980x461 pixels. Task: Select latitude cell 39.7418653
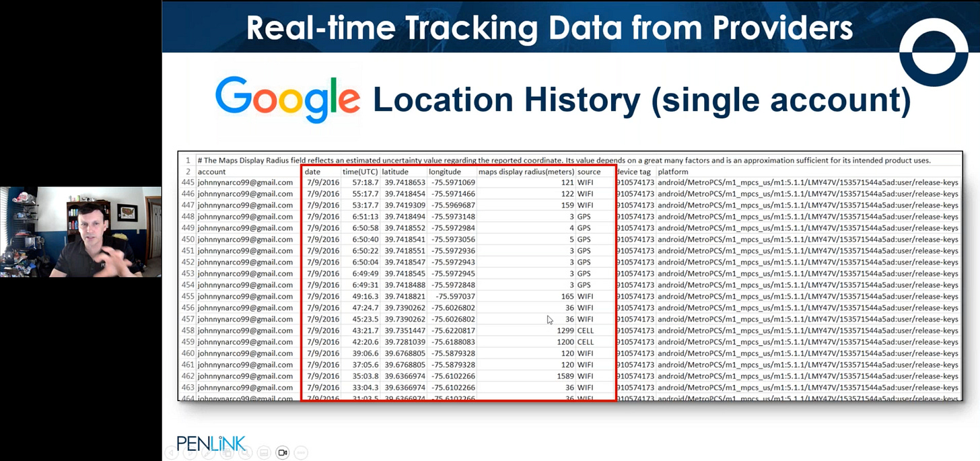pos(405,182)
